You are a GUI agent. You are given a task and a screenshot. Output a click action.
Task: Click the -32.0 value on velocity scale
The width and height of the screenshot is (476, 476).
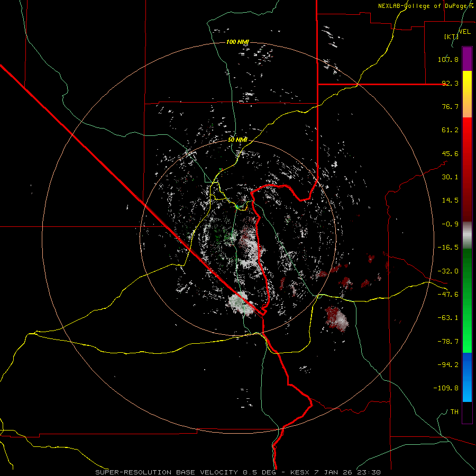(x=448, y=271)
